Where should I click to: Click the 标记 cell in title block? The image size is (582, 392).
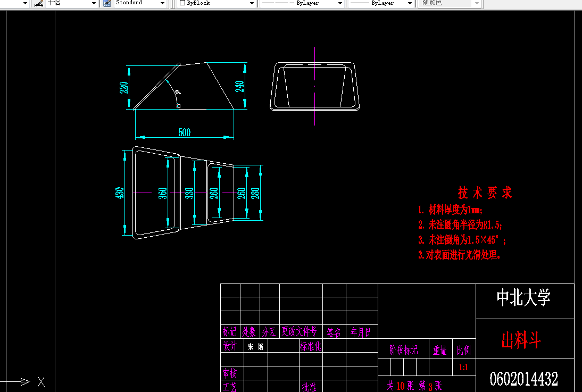pos(230,331)
